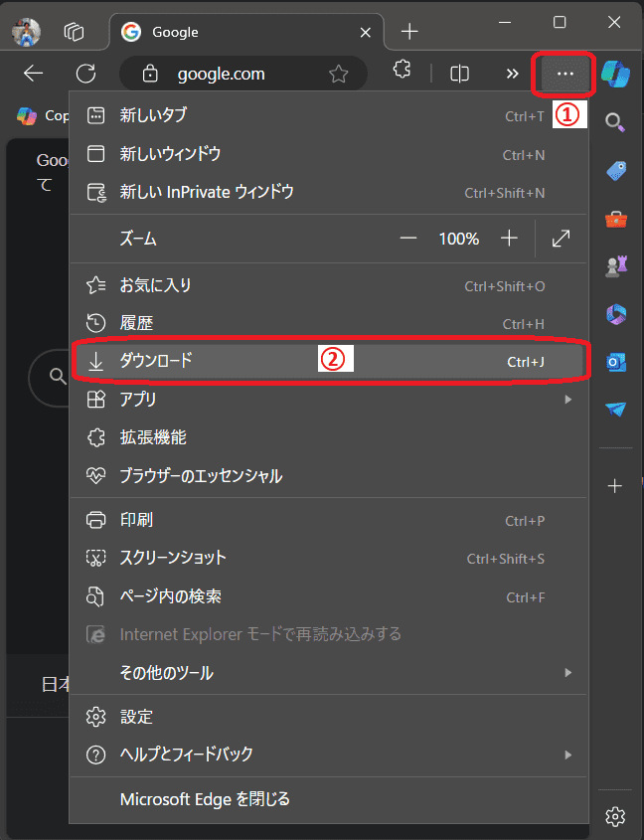Screen dimensions: 644x840
Task: Click the zoom out minus button
Action: 408,239
